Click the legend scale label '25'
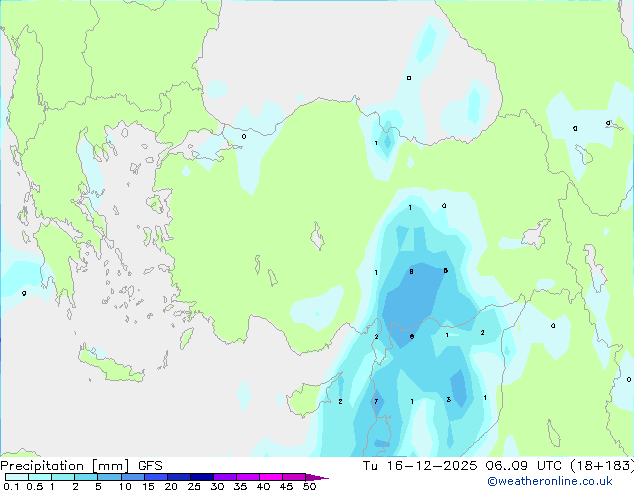 194,486
